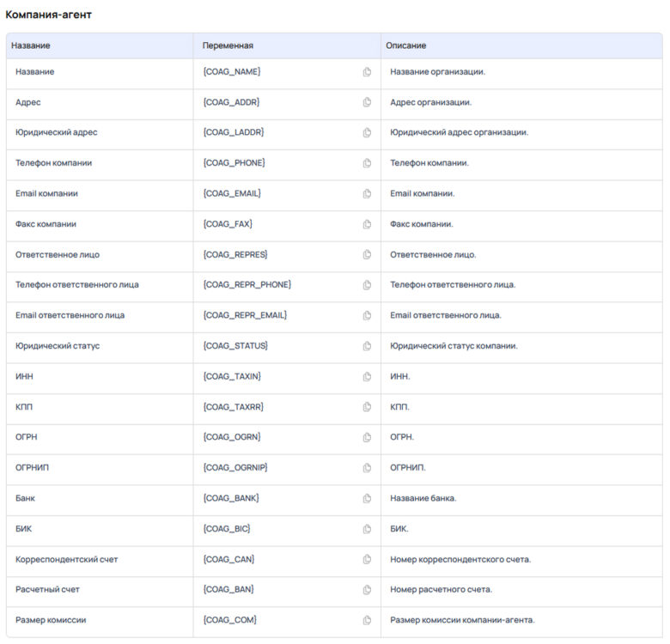Copy the {COAG_REPR_EMAIL} variable
670x644 pixels.
click(x=367, y=316)
